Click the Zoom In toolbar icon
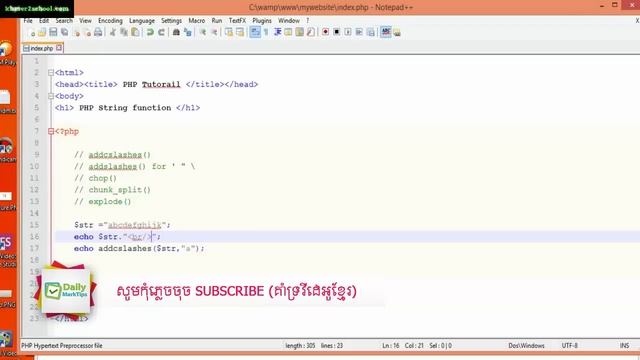The height and width of the screenshot is (360, 640). click(202, 32)
